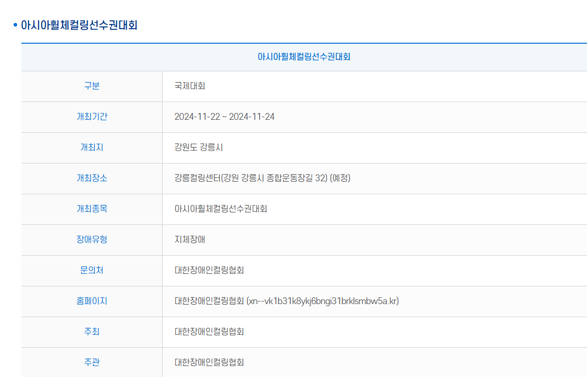Click the date range 2024-11-22 ~ 2024-11-24
This screenshot has height=377, width=588.
pos(224,117)
